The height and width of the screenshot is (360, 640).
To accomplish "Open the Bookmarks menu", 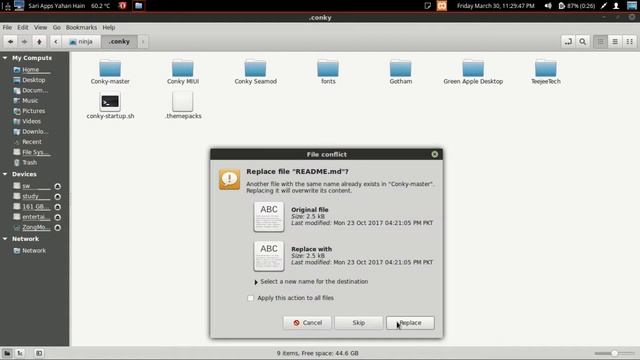I will (x=82, y=27).
